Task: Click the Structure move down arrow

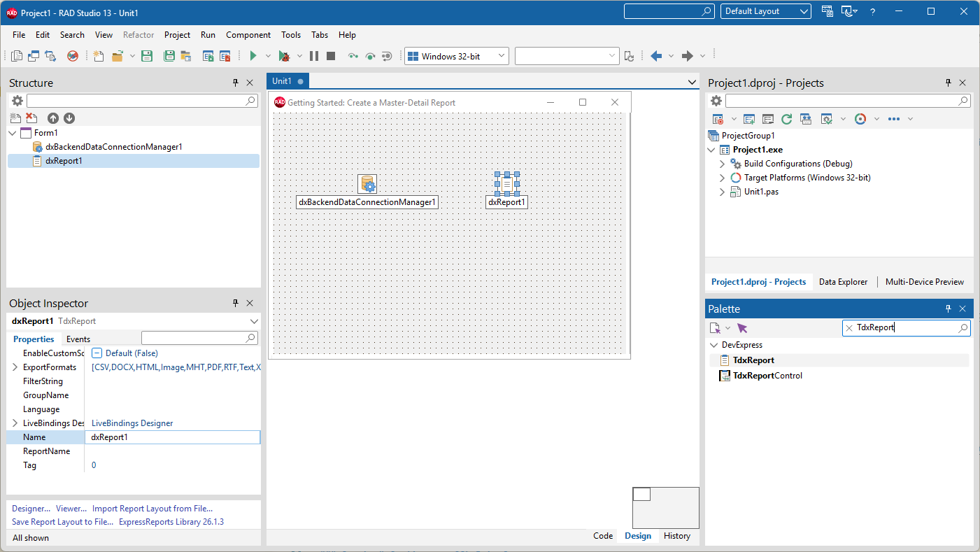Action: [69, 118]
